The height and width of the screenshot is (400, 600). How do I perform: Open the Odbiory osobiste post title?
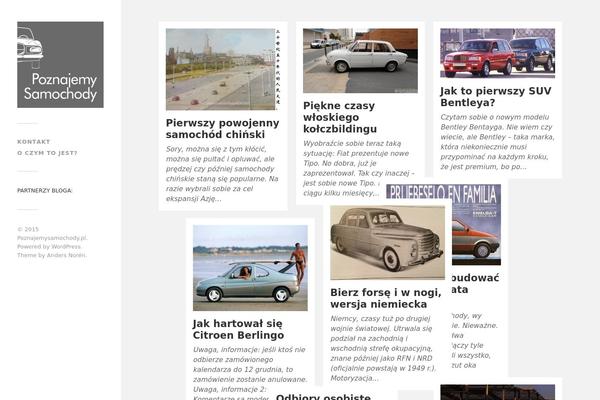tap(323, 396)
